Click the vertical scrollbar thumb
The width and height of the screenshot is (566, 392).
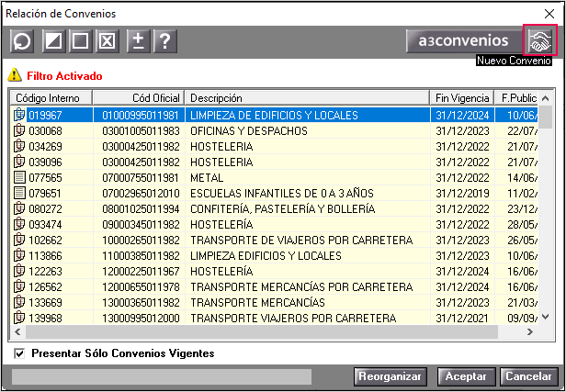546,117
